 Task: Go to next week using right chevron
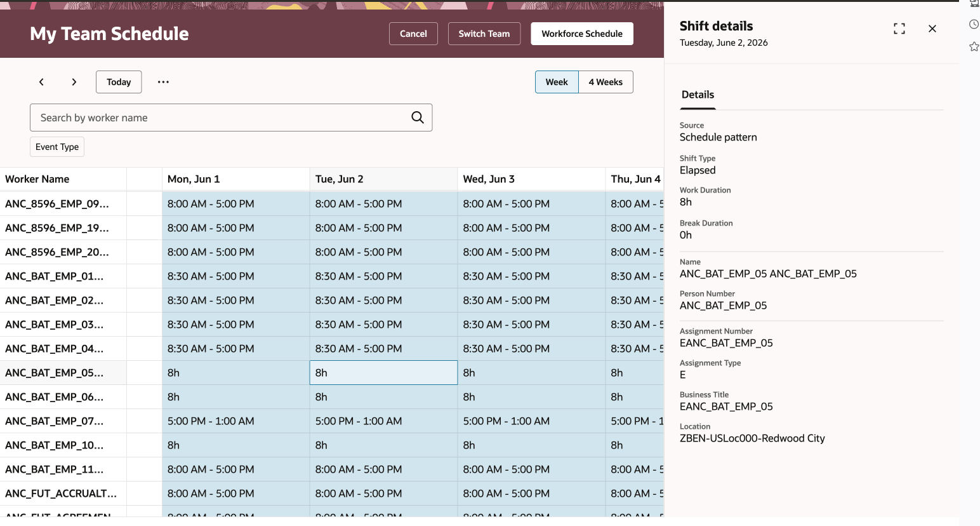click(x=74, y=82)
